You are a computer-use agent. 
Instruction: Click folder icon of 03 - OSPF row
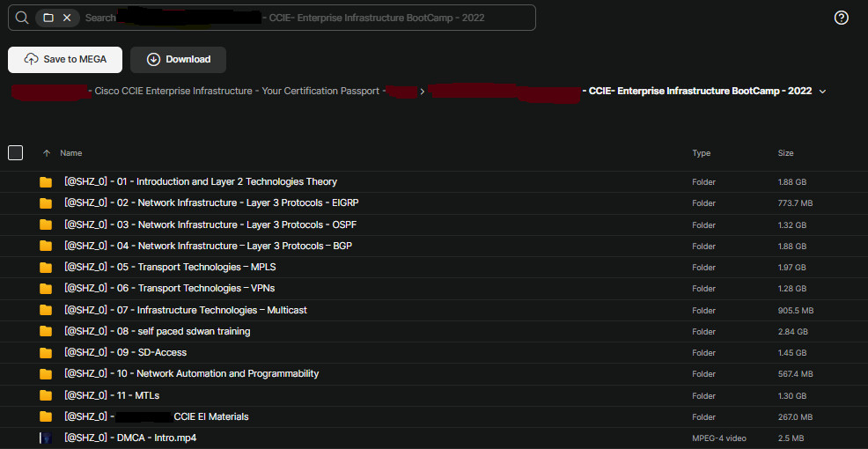(46, 224)
